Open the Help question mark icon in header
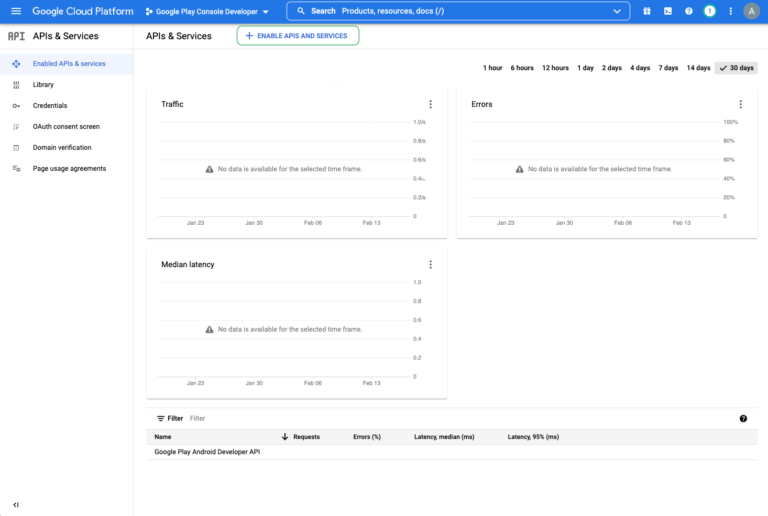Viewport: 768px width, 516px height. (x=689, y=11)
